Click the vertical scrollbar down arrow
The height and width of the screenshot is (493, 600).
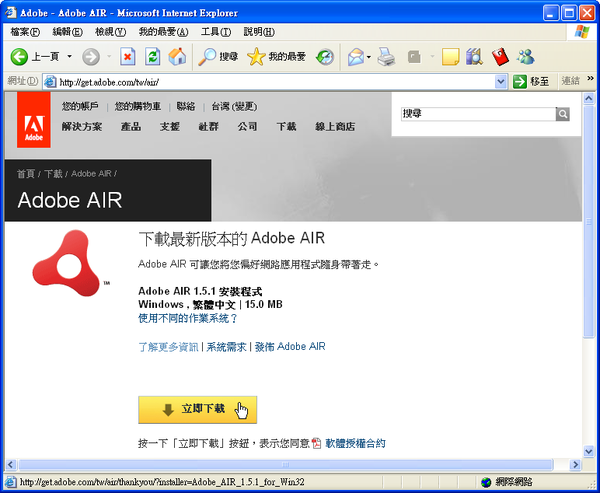tap(589, 451)
